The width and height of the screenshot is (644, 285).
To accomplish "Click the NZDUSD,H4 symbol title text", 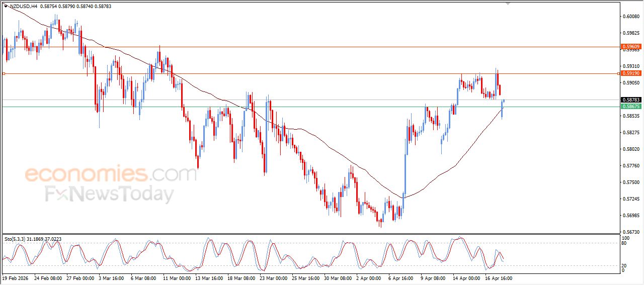I will (x=23, y=7).
